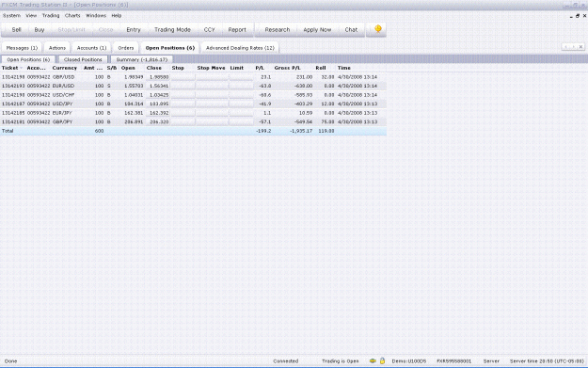Click the CCY toolbar button
588x368 pixels.
coord(209,29)
